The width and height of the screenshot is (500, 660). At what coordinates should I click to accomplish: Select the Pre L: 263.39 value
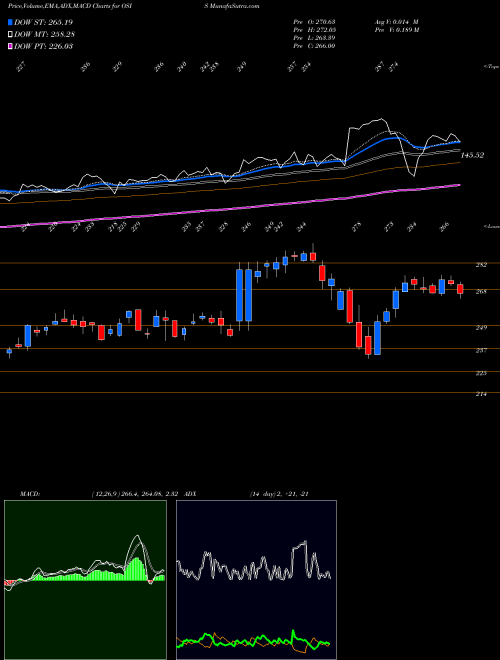[x=314, y=38]
